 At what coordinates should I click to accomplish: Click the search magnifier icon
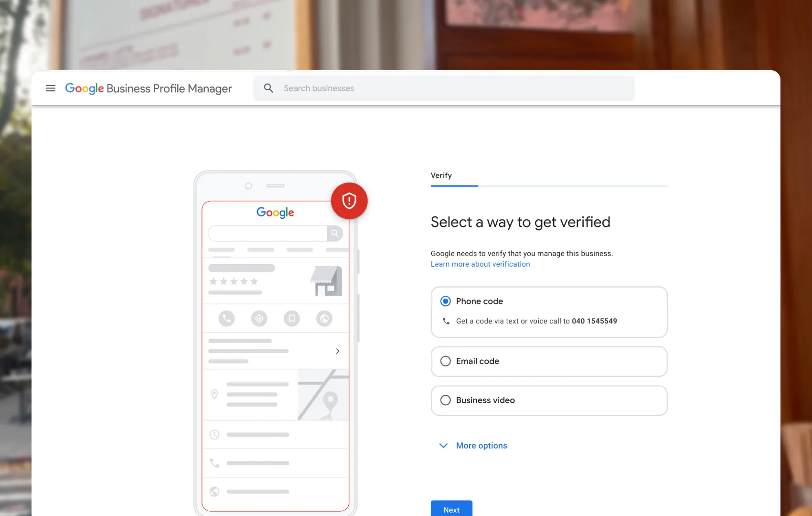[x=268, y=88]
